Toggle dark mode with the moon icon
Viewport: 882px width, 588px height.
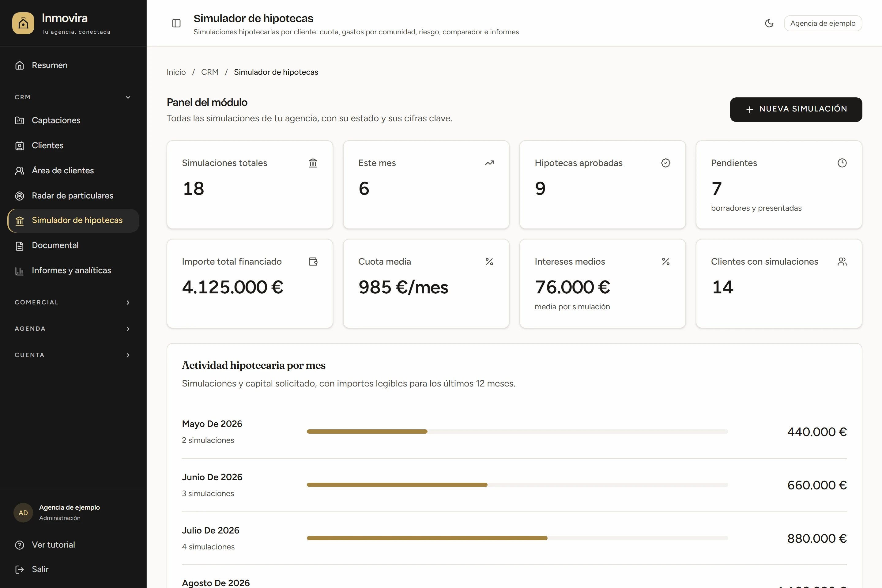(x=769, y=23)
